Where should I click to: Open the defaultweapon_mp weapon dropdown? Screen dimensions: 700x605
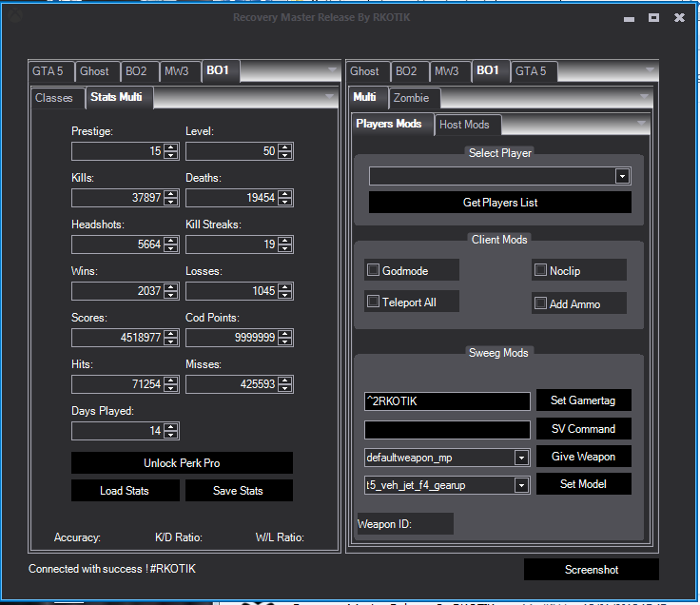(x=521, y=458)
